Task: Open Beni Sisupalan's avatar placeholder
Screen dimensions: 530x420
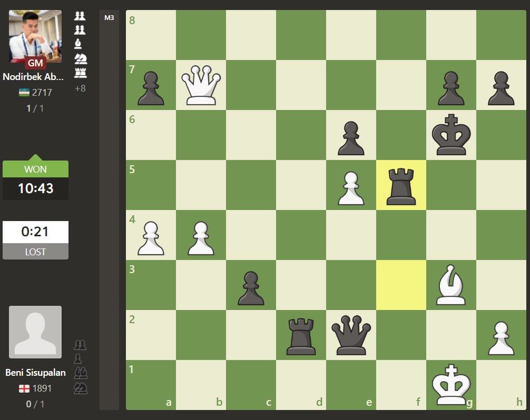Action: point(35,332)
